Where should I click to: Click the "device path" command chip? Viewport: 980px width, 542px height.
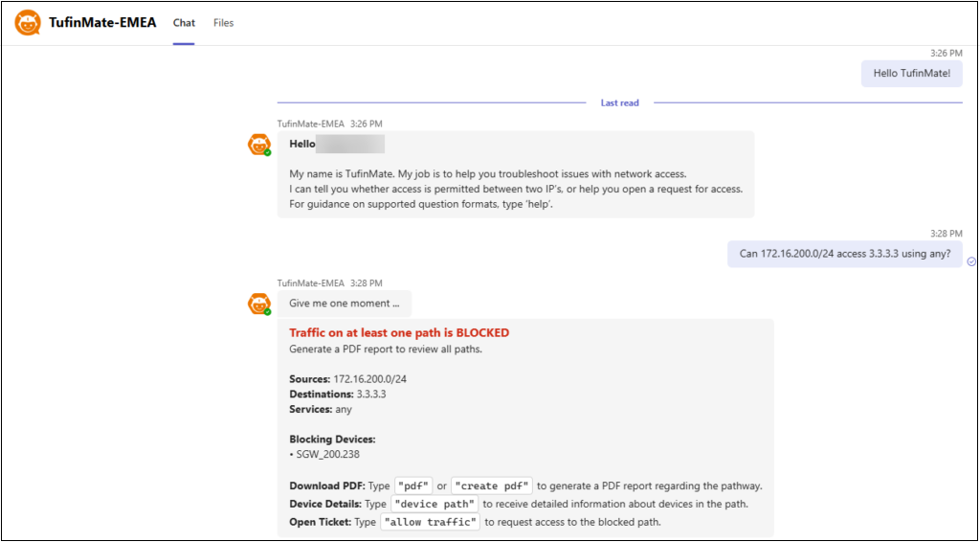(x=435, y=504)
